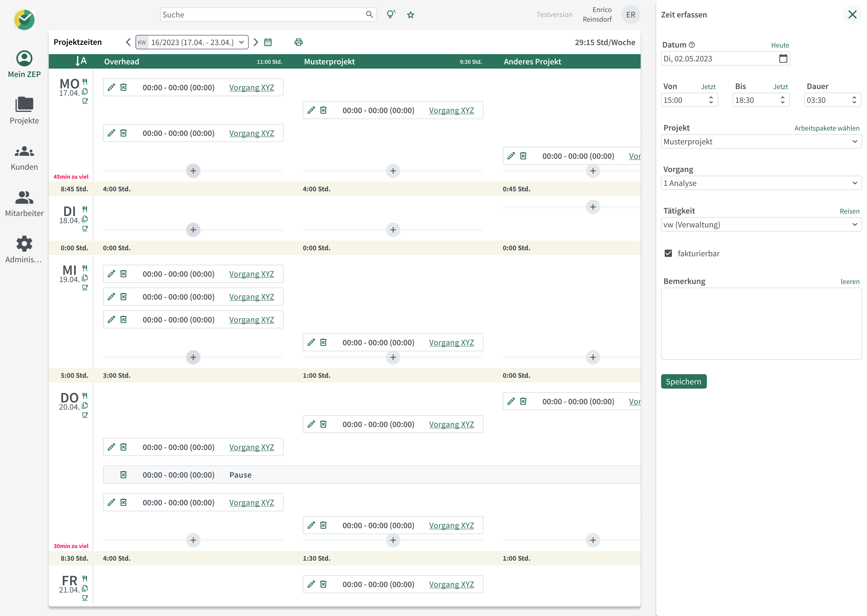
Task: Save the time entry with Speichern
Action: point(684,381)
